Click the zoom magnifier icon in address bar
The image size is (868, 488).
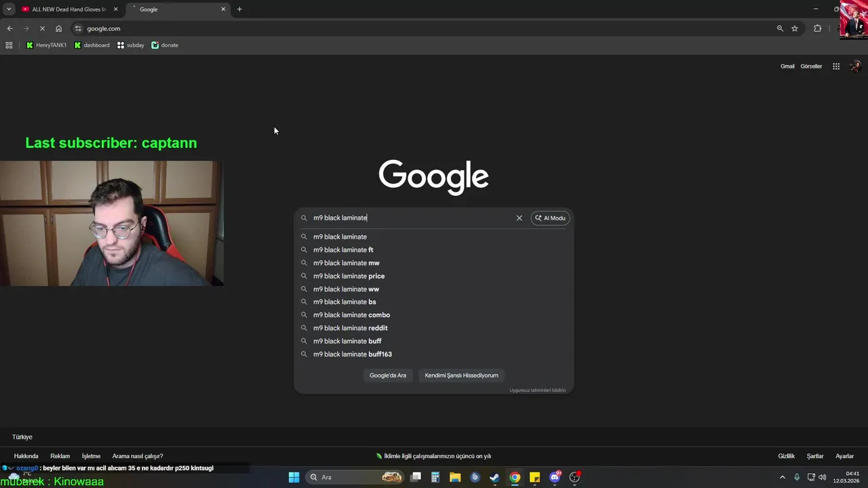point(780,28)
